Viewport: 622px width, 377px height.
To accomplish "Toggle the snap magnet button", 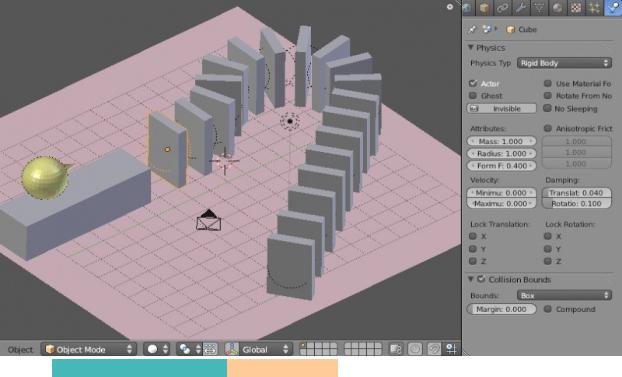I will pos(434,349).
